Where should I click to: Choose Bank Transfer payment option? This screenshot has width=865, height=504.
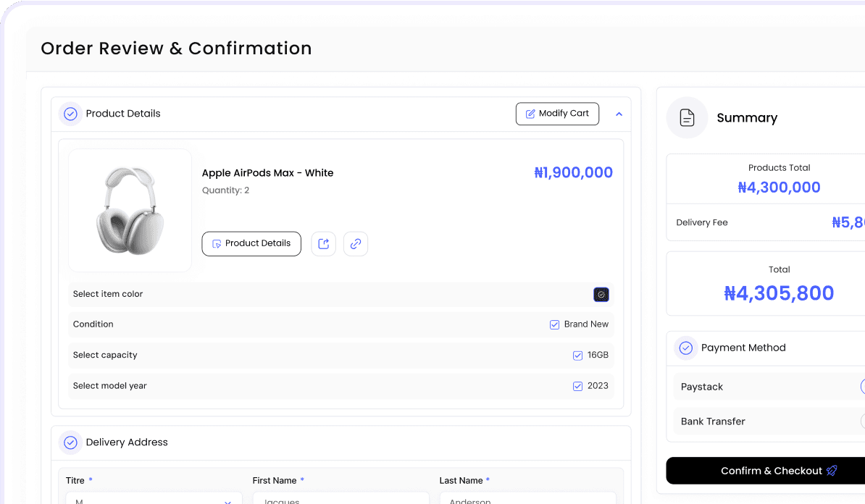tap(861, 421)
